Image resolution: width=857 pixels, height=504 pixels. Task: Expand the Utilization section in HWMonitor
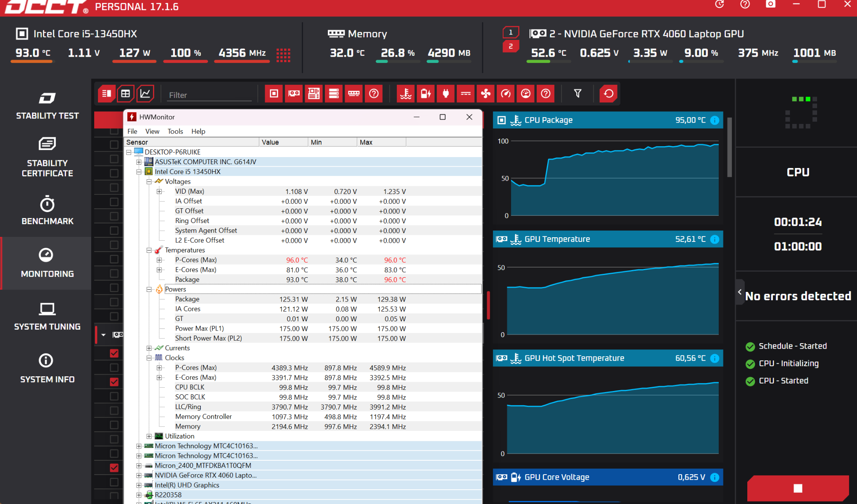coord(149,436)
